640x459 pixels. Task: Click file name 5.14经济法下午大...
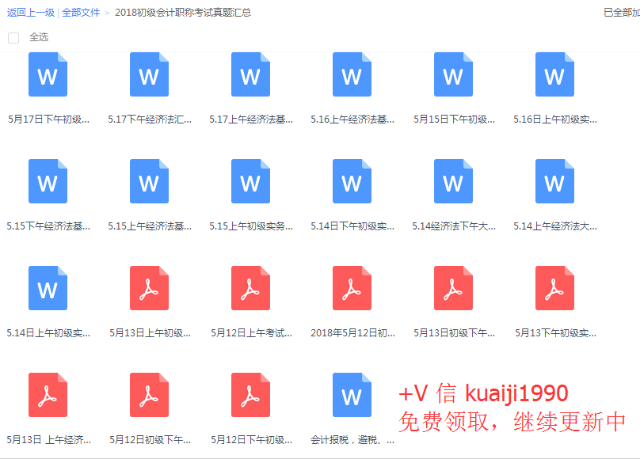[x=454, y=226]
